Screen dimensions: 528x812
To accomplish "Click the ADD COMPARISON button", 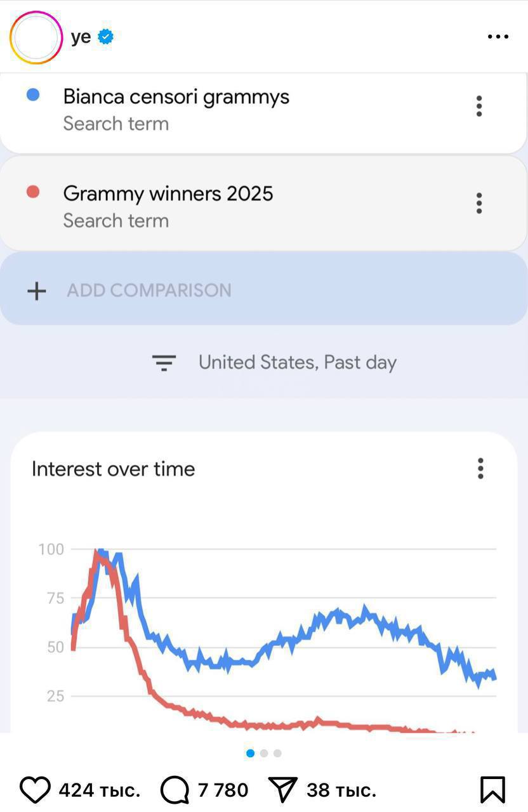I will 149,291.
